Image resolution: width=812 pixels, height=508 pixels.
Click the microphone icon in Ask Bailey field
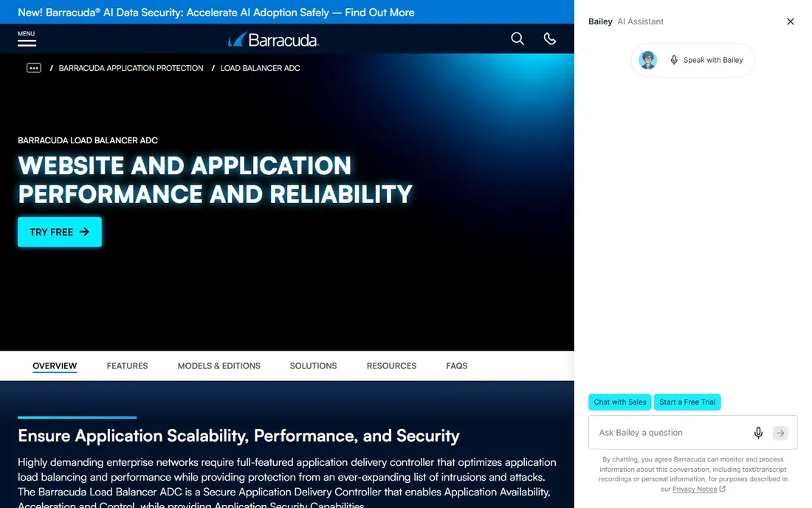tap(758, 433)
